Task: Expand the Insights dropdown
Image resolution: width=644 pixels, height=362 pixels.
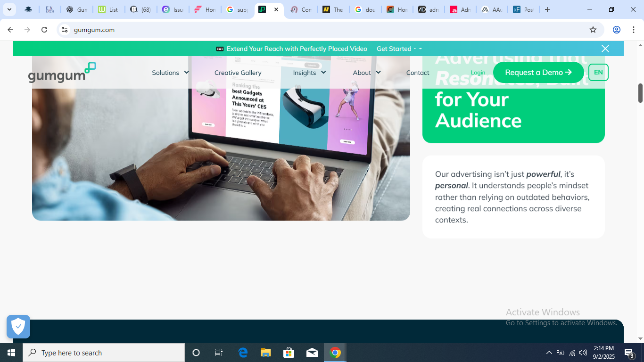Action: pyautogui.click(x=309, y=73)
